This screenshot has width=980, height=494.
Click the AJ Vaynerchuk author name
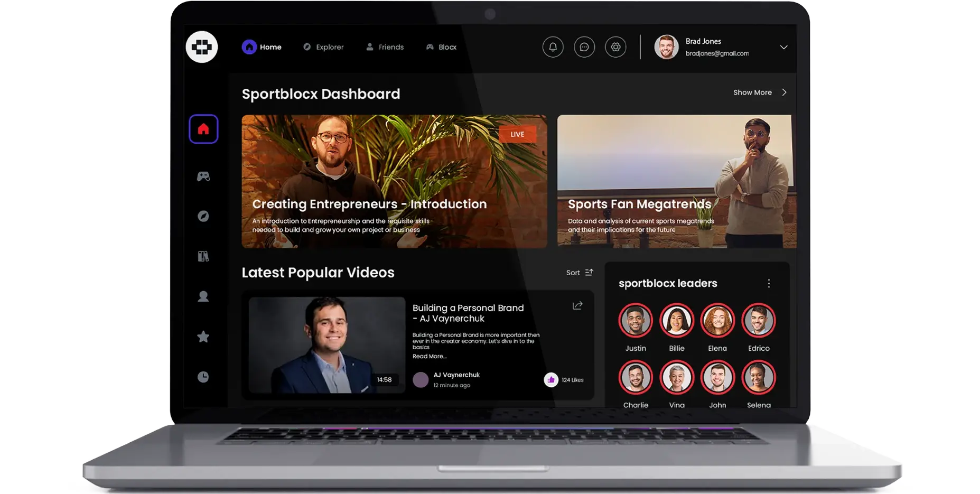pyautogui.click(x=456, y=375)
